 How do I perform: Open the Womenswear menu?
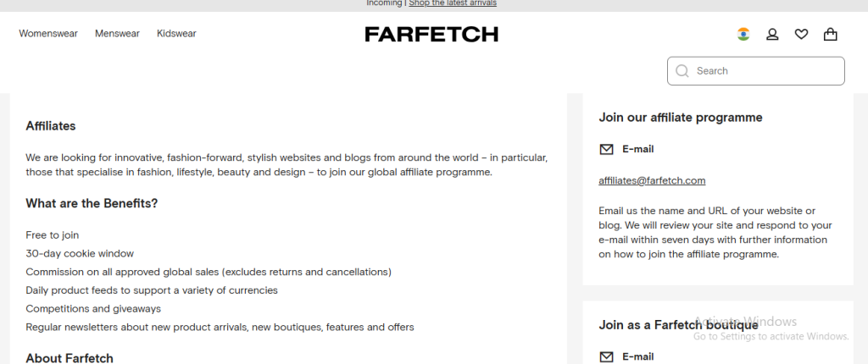click(48, 34)
